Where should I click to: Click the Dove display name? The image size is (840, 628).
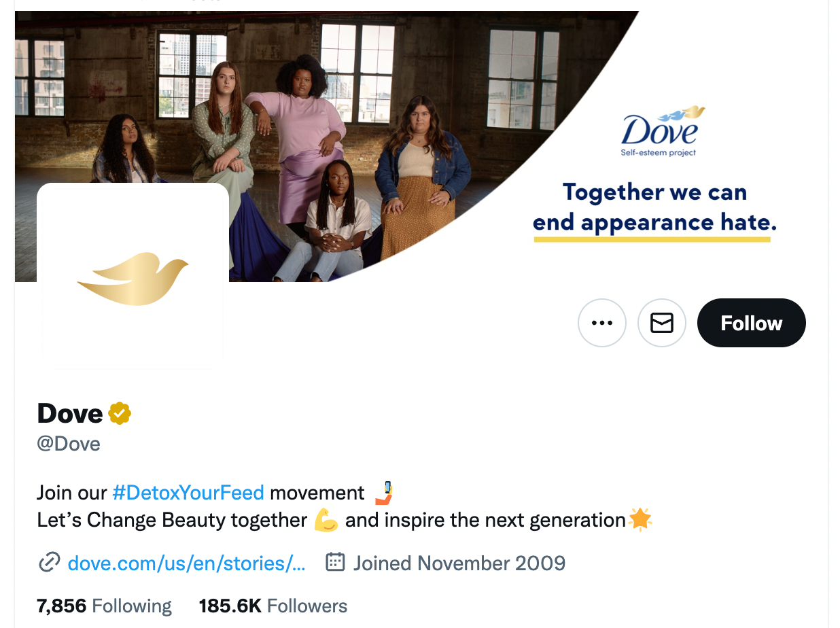click(x=70, y=413)
